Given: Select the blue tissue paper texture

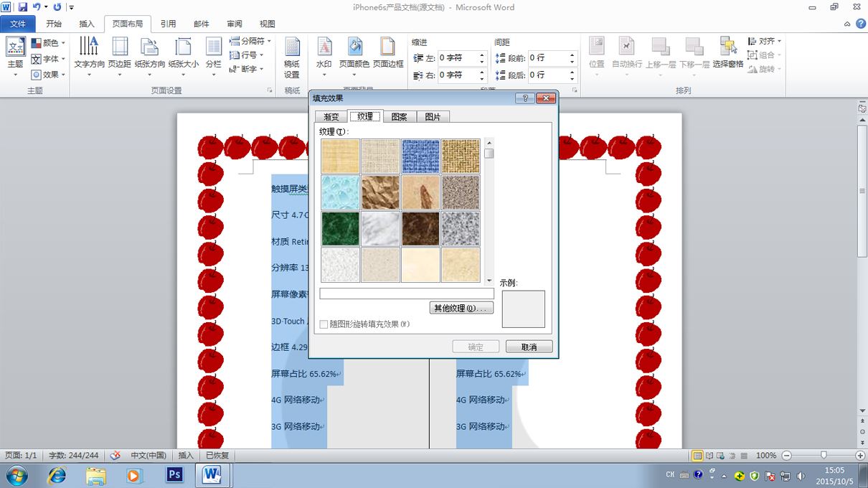Looking at the screenshot, I should point(420,156).
